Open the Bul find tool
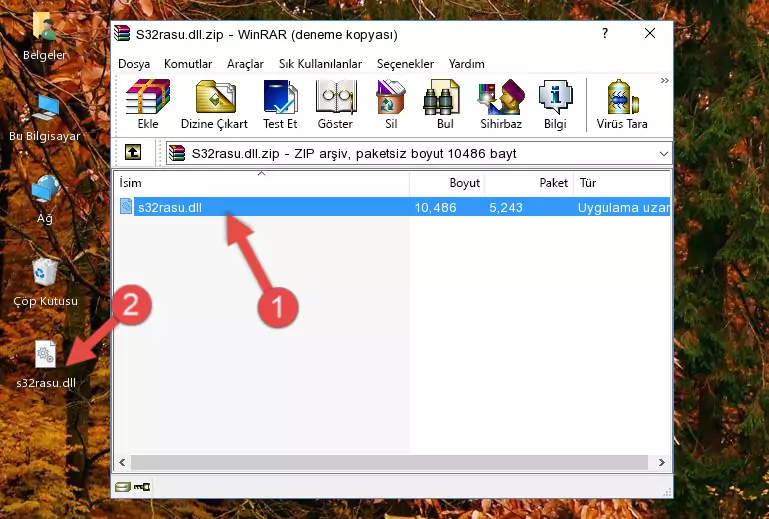Viewport: 769px width, 519px height. click(x=445, y=104)
